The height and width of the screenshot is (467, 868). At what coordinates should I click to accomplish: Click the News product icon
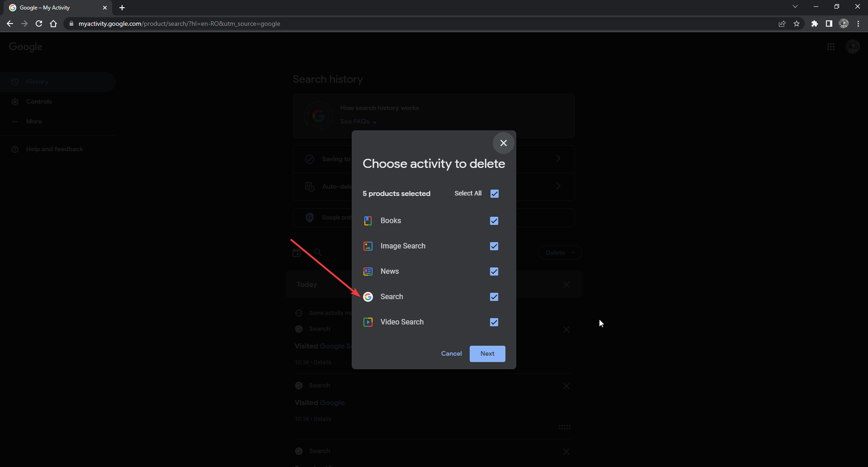(x=368, y=272)
